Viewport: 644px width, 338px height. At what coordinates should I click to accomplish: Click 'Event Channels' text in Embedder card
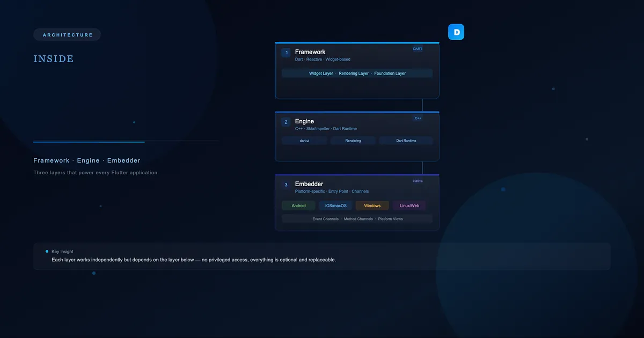click(325, 219)
